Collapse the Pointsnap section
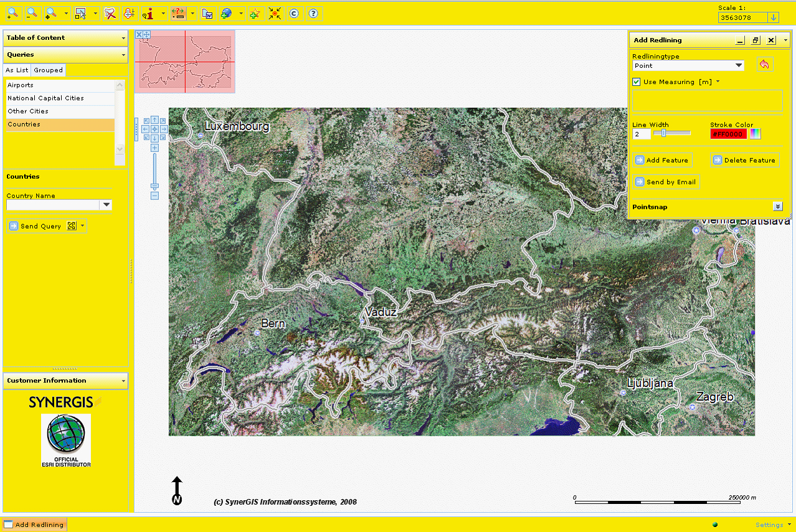796x532 pixels. coord(778,206)
